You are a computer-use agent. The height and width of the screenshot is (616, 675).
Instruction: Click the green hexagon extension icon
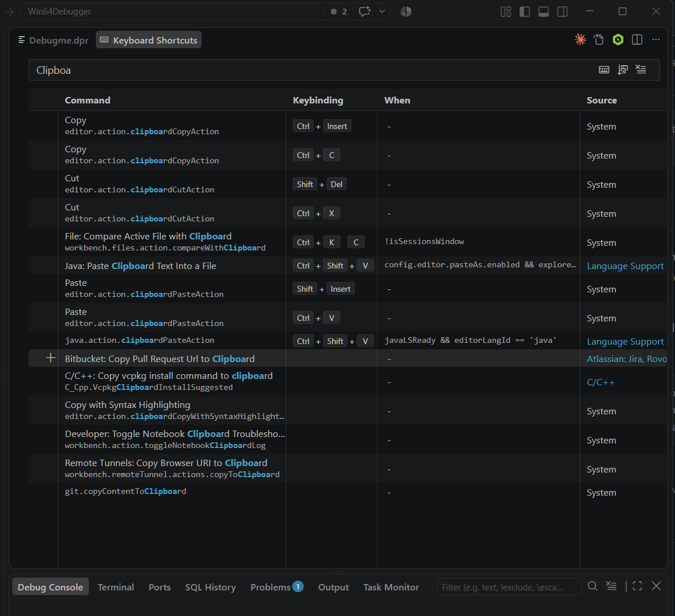(x=618, y=40)
